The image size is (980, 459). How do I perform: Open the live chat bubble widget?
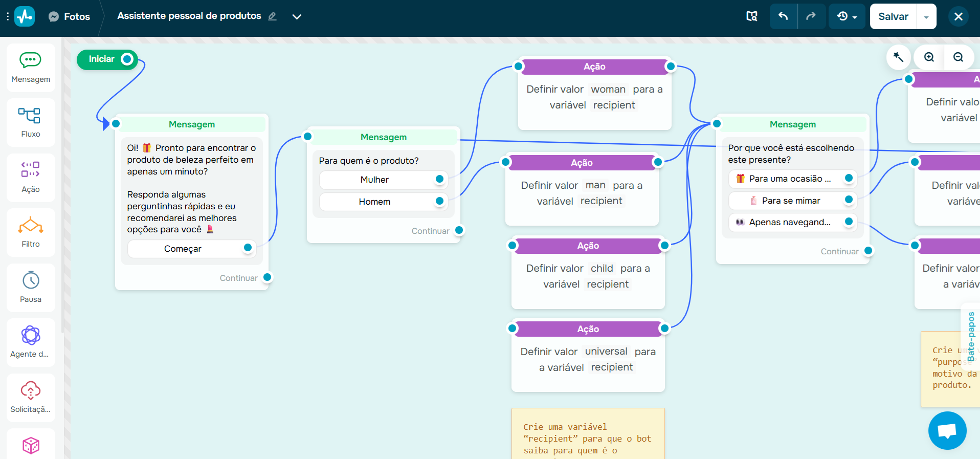tap(947, 430)
